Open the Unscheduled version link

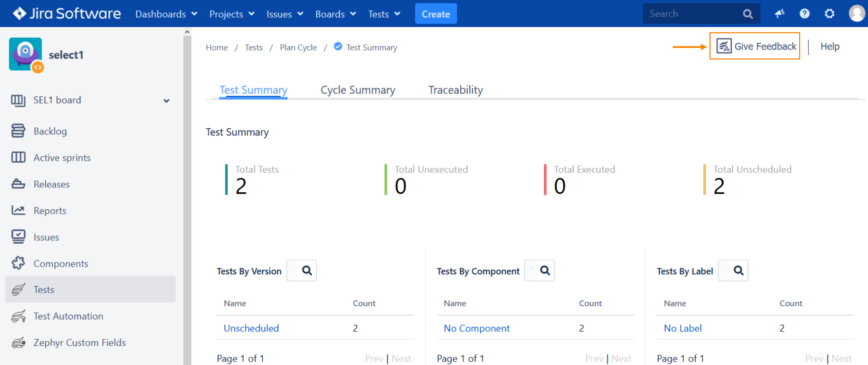click(x=251, y=328)
